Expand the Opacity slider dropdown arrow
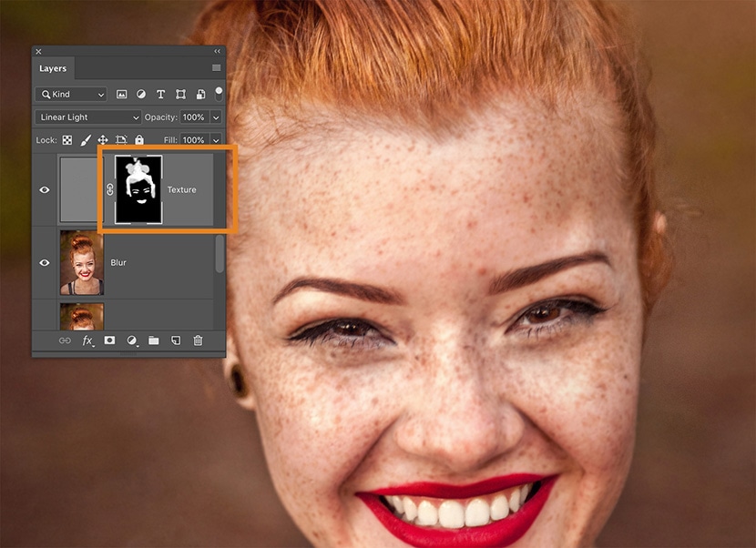Viewport: 756px width, 548px height. coord(216,117)
